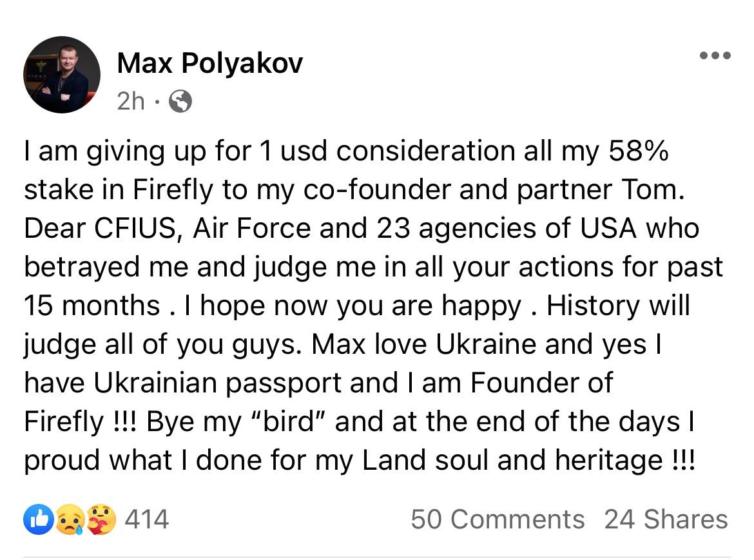This screenshot has width=754, height=560.
Task: Click "Ukrainian passport" phrase in the post
Action: click(x=217, y=383)
